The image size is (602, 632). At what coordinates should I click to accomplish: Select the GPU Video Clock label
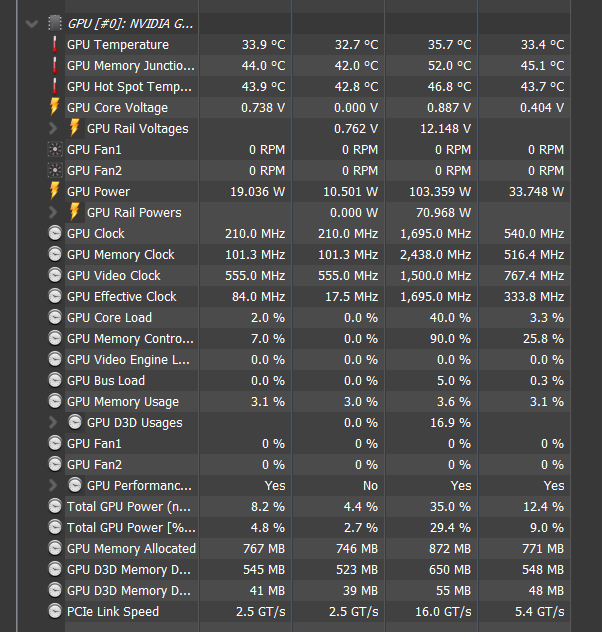(114, 275)
